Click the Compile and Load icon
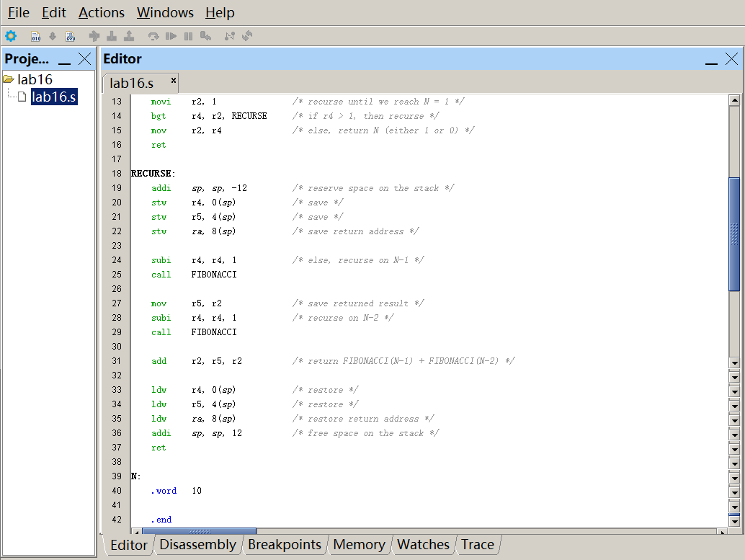The image size is (745, 560). click(x=71, y=36)
